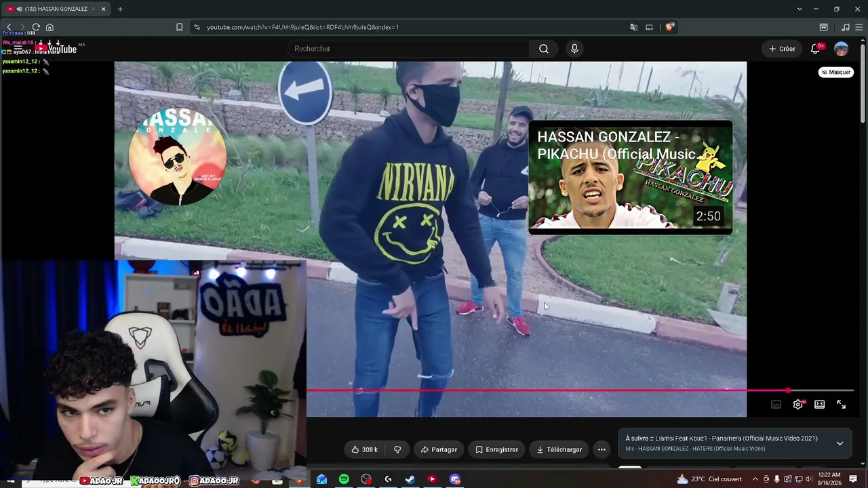Open the YouTube account avatar menu

pyautogui.click(x=841, y=49)
